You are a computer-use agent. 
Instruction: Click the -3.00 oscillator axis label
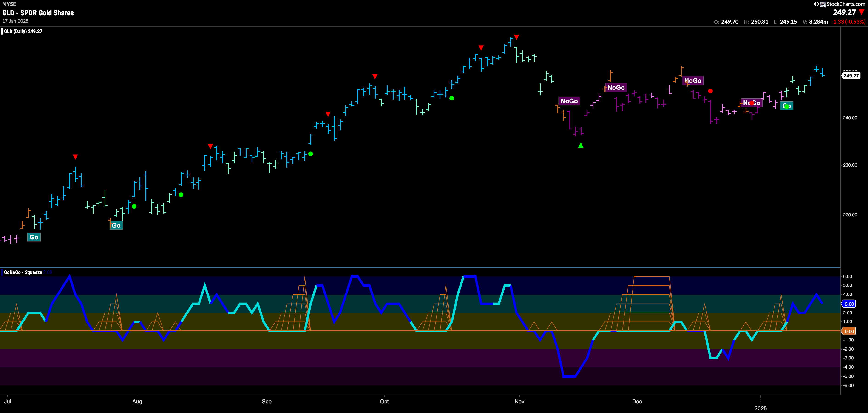(848, 358)
